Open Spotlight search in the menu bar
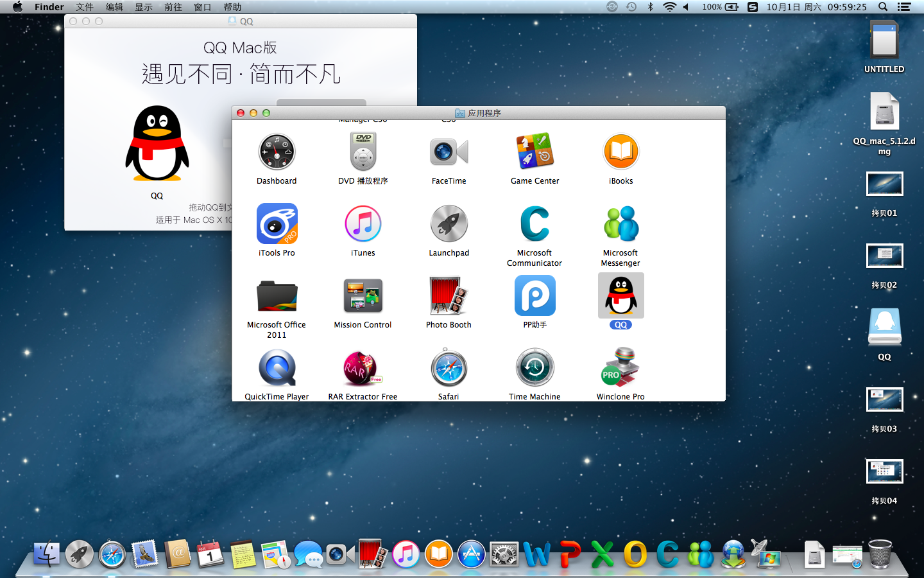 pyautogui.click(x=883, y=7)
